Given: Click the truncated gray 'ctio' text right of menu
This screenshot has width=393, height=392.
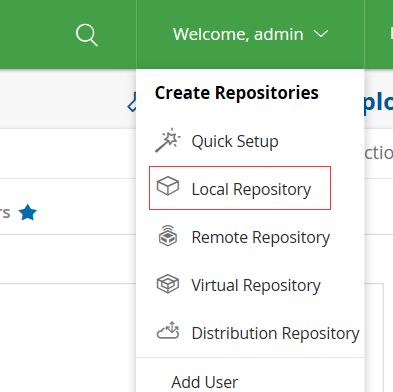Looking at the screenshot, I should click(x=379, y=153).
